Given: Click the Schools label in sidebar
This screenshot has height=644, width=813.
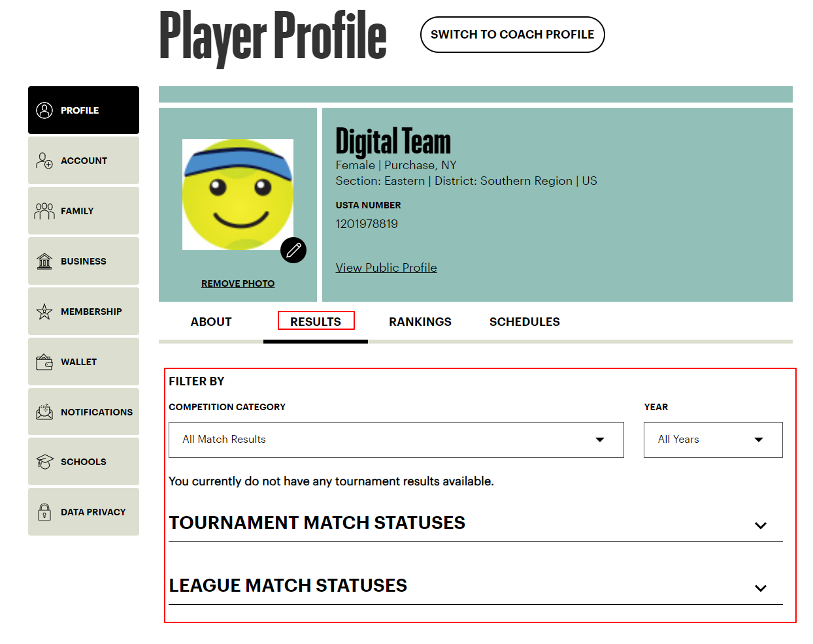Looking at the screenshot, I should tap(84, 462).
